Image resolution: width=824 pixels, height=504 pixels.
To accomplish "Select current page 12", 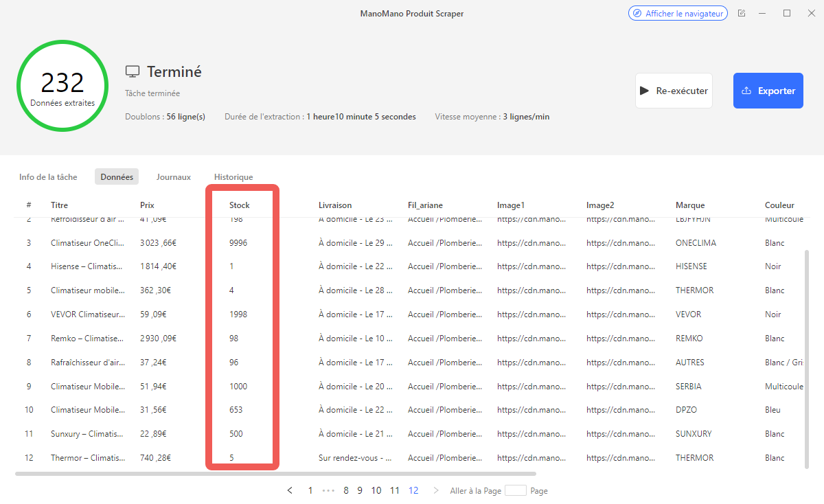I will pyautogui.click(x=413, y=490).
